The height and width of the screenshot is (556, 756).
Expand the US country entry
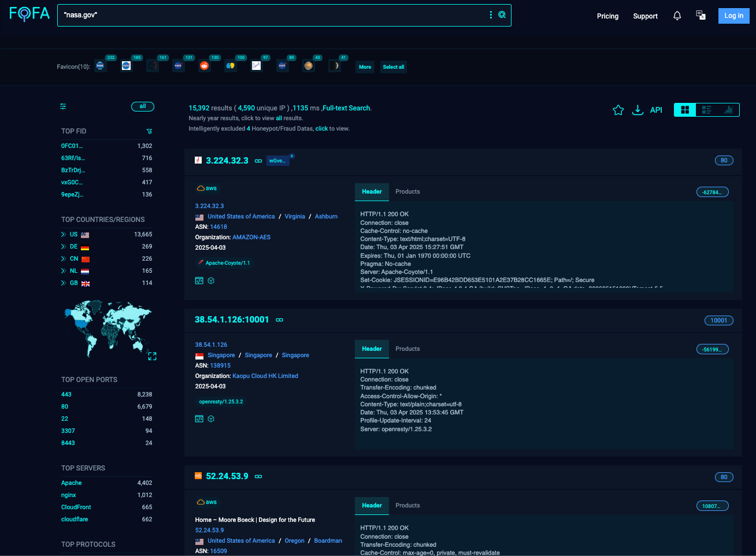[x=64, y=235]
